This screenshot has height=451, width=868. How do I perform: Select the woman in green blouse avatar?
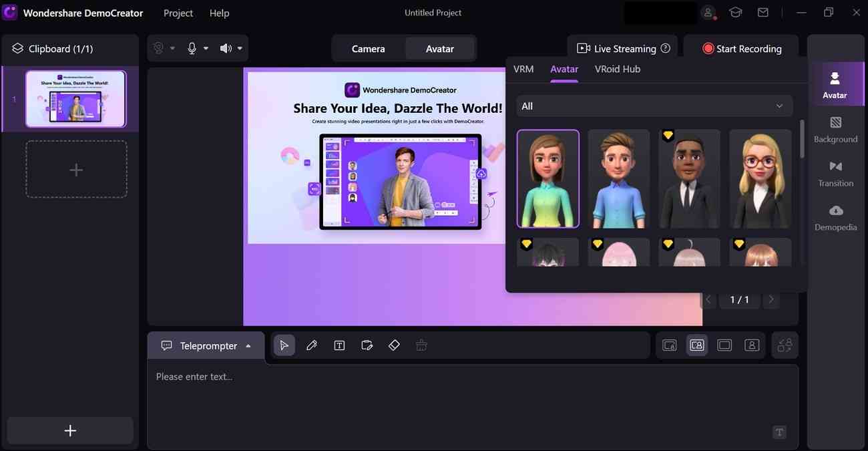[x=548, y=178]
